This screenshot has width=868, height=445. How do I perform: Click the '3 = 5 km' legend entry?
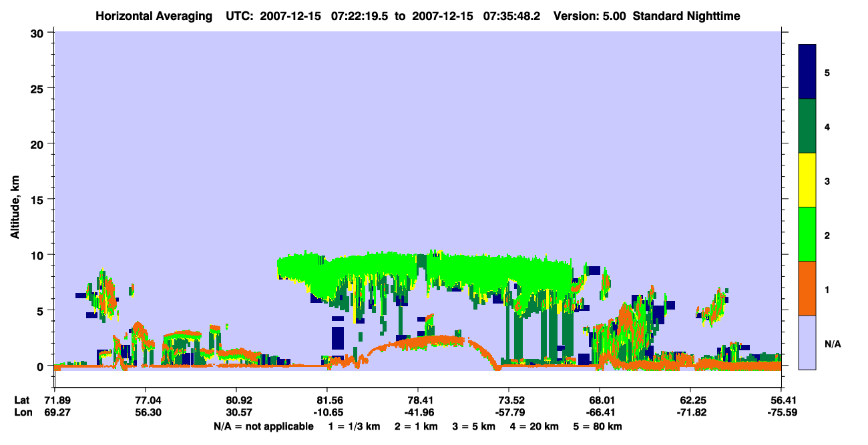tap(475, 426)
